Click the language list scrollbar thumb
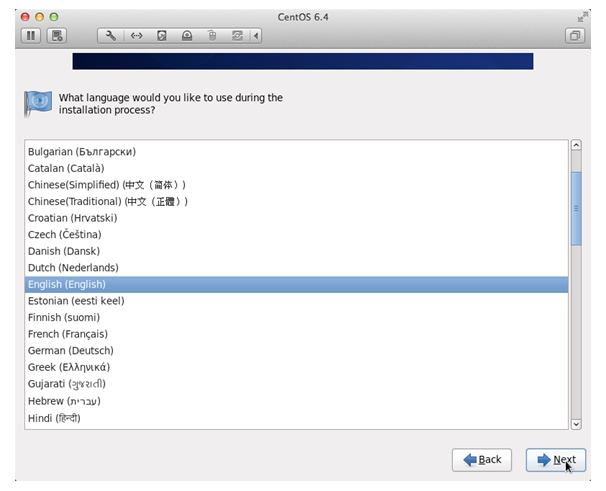Viewport: 606px width, 491px height. pos(576,207)
